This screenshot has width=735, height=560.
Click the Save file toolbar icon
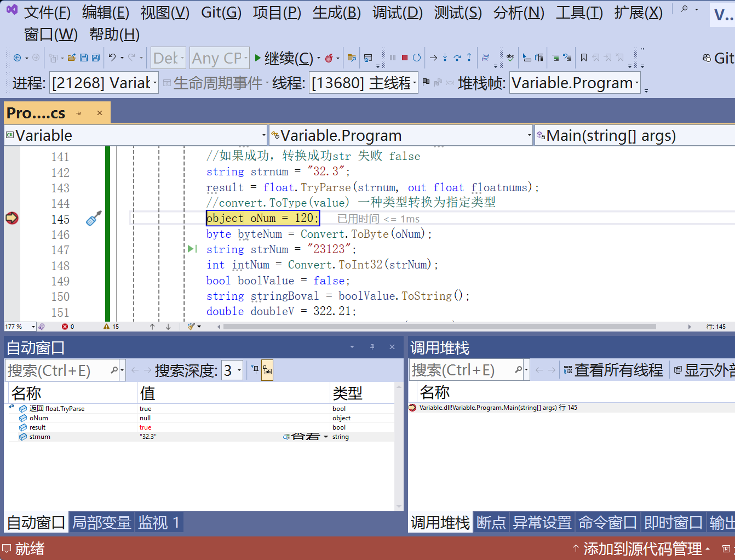click(x=84, y=58)
